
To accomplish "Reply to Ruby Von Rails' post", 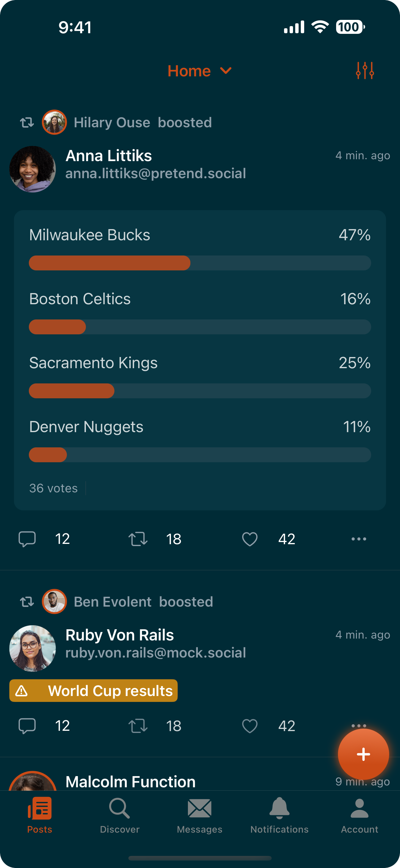I will (x=27, y=726).
